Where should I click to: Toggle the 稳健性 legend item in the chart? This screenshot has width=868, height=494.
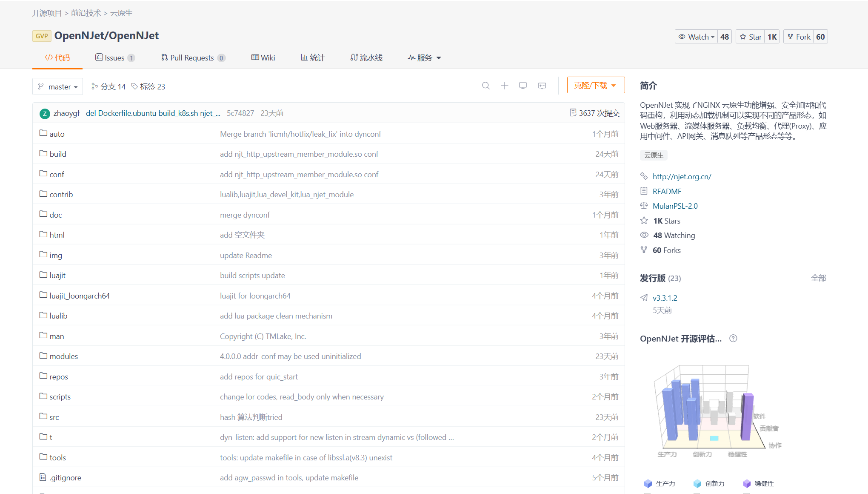(759, 484)
